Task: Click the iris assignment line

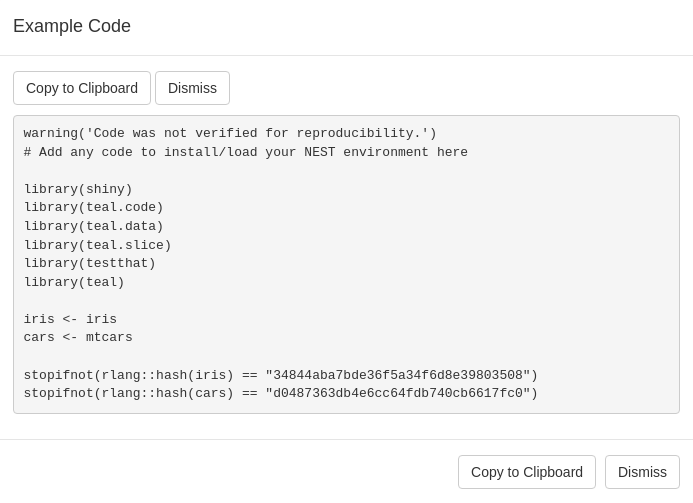Action: (x=70, y=320)
